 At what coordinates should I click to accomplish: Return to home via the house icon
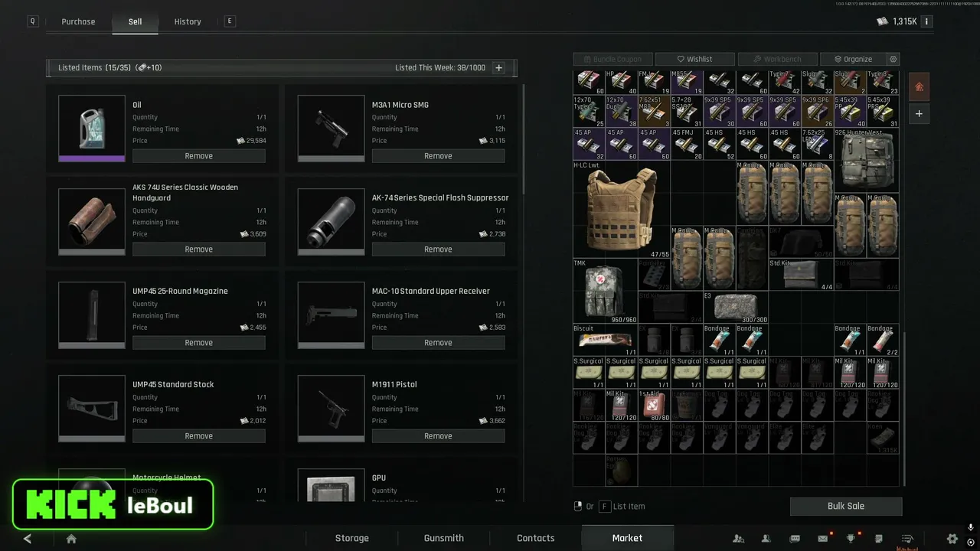coord(71,539)
